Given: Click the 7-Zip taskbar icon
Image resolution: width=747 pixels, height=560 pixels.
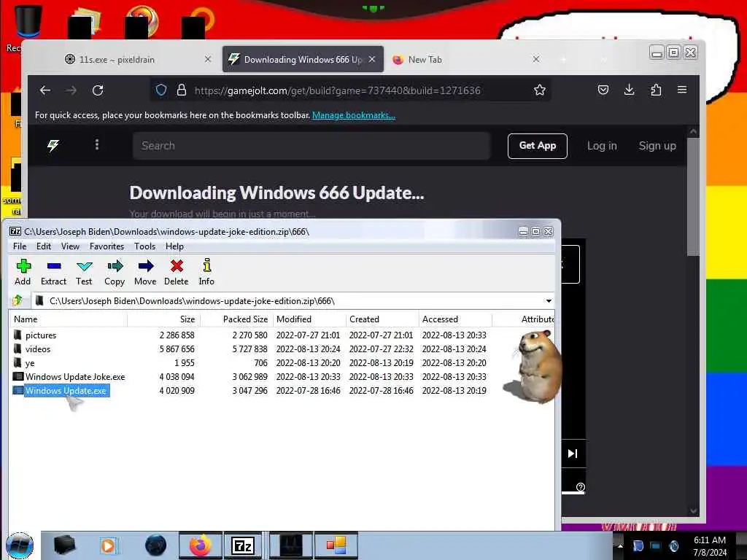Looking at the screenshot, I should tap(243, 545).
